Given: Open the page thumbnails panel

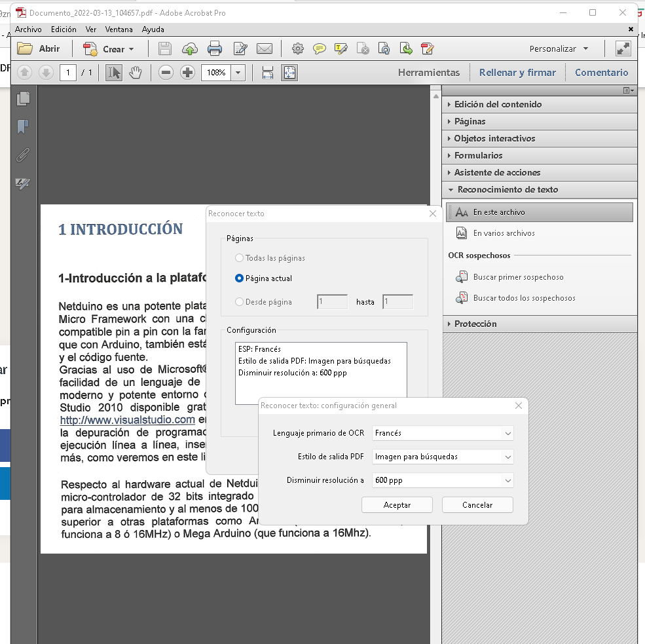Looking at the screenshot, I should tap(24, 98).
